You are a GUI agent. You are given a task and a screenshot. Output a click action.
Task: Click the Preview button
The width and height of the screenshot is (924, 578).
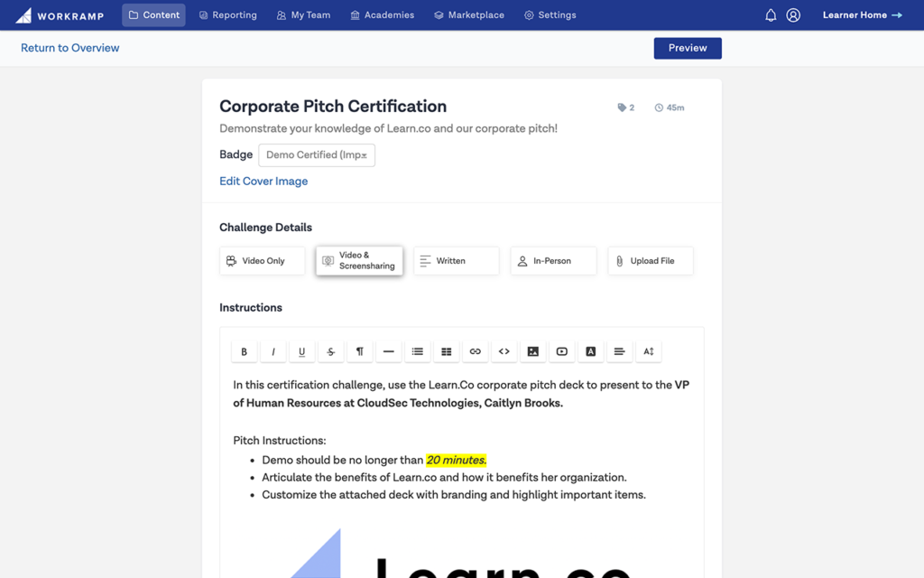point(688,49)
